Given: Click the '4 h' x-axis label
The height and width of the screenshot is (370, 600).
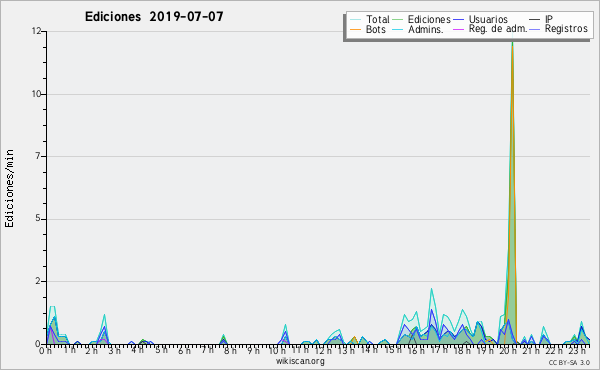Looking at the screenshot, I should (137, 350).
